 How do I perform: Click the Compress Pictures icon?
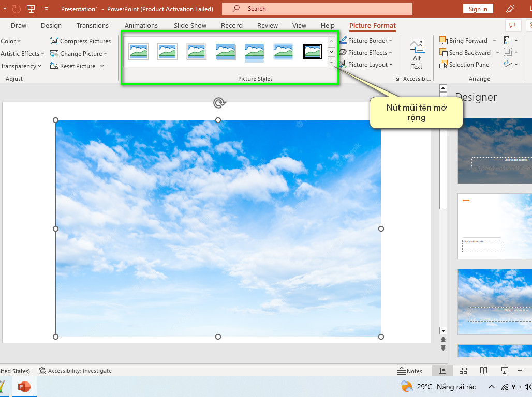click(x=54, y=41)
